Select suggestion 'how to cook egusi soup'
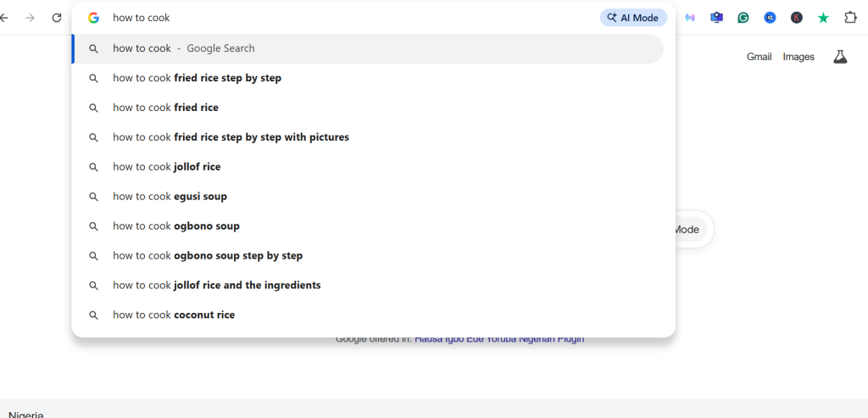868x418 pixels. (x=368, y=197)
